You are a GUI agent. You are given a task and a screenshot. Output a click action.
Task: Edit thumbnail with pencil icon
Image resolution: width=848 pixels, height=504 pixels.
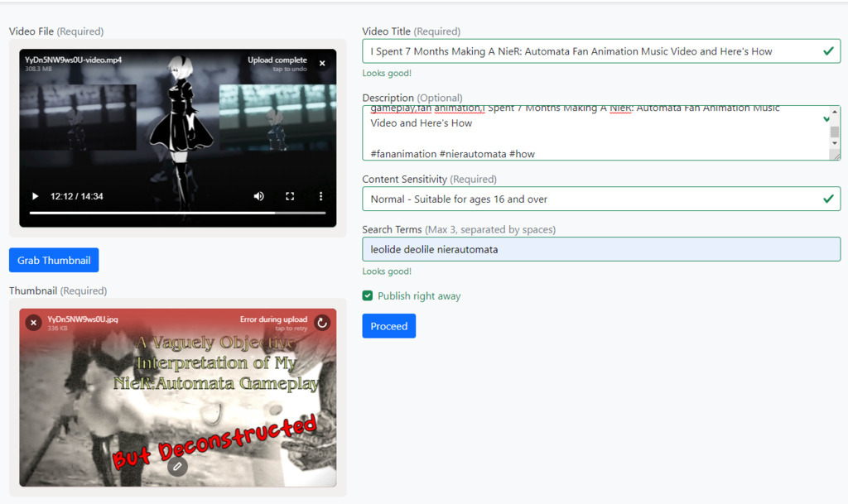tap(177, 467)
